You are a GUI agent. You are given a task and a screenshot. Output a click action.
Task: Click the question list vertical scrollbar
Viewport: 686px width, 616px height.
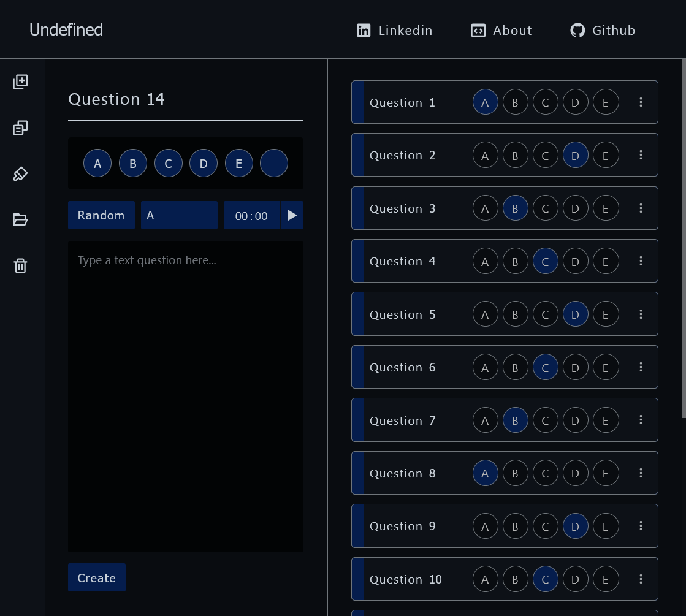pyautogui.click(x=684, y=238)
